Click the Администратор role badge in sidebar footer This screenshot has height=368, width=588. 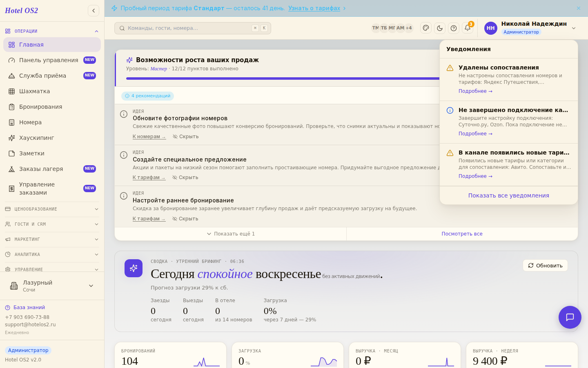28,350
